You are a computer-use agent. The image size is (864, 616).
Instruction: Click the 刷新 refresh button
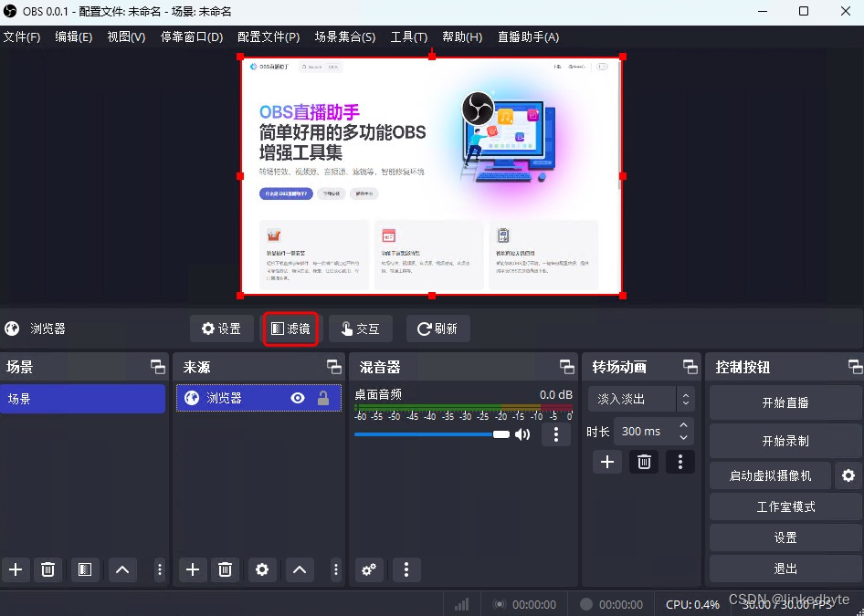pyautogui.click(x=438, y=329)
